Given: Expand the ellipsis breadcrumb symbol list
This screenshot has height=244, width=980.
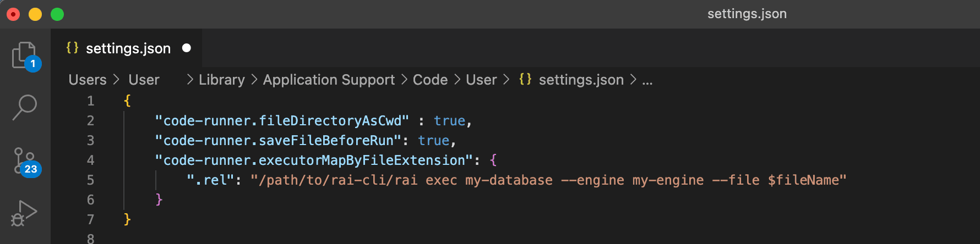Looking at the screenshot, I should 647,80.
